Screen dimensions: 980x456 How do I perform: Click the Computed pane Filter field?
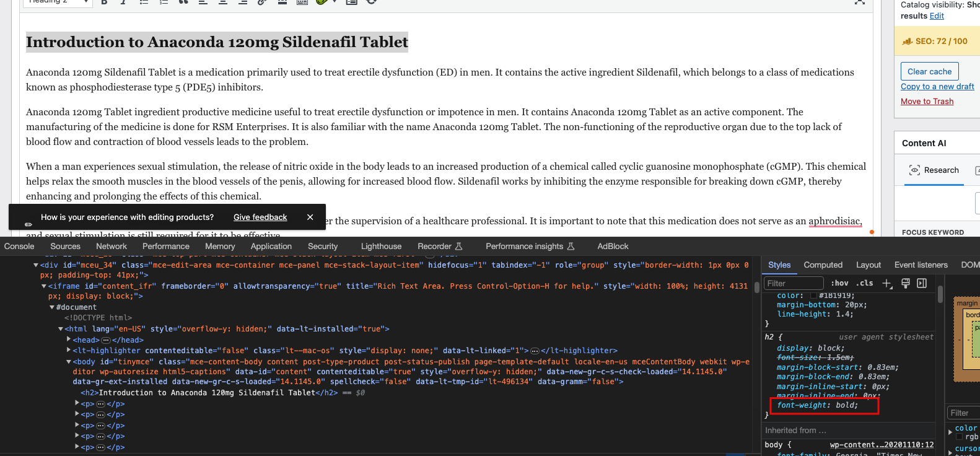coord(963,413)
